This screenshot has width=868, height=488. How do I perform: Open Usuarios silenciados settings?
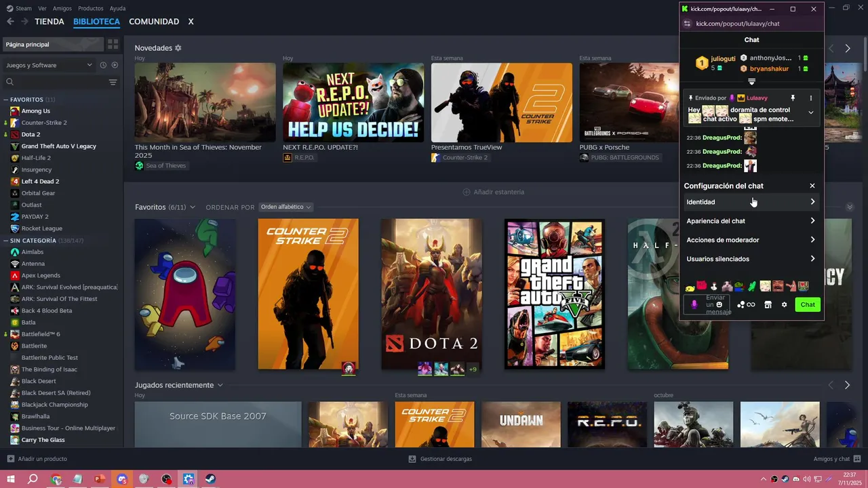pos(751,259)
